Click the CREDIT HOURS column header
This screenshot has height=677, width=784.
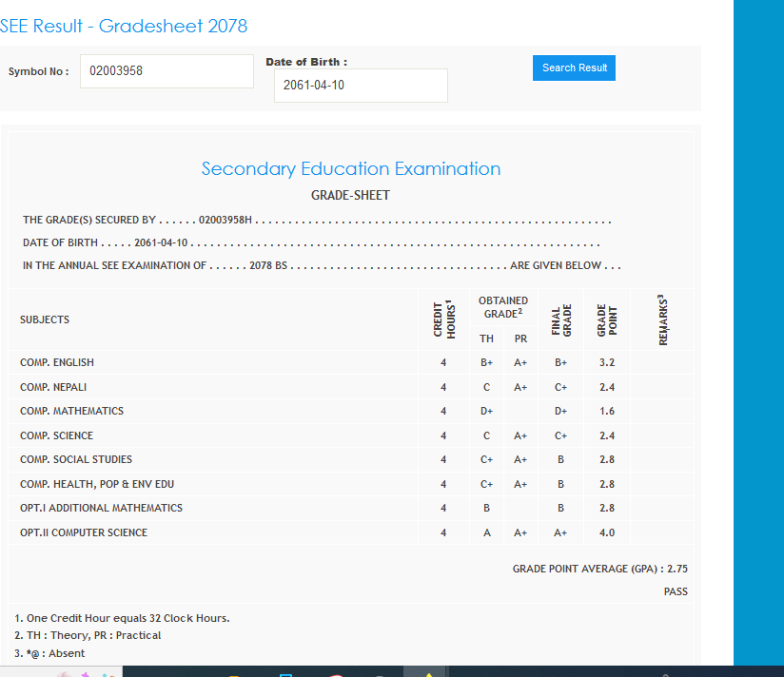443,319
